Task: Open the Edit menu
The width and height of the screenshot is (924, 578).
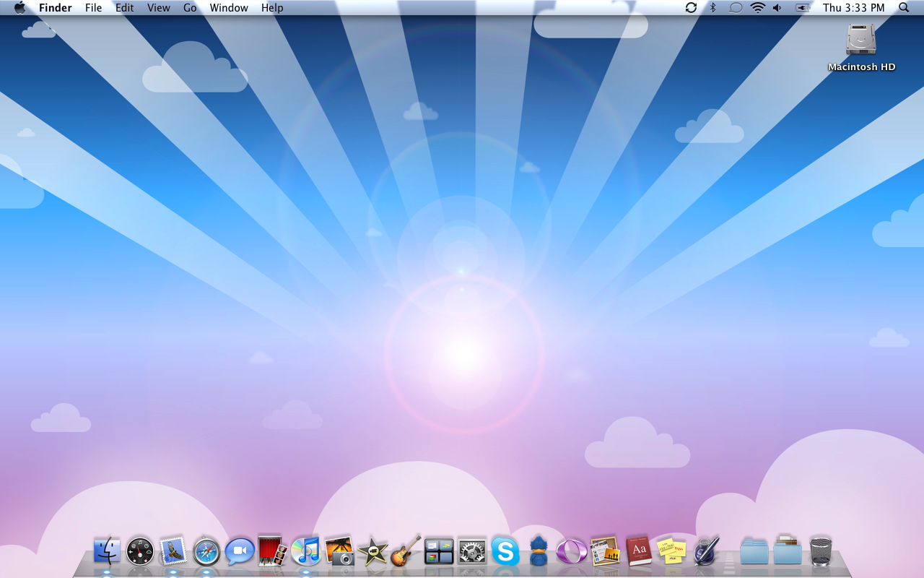Action: click(125, 8)
